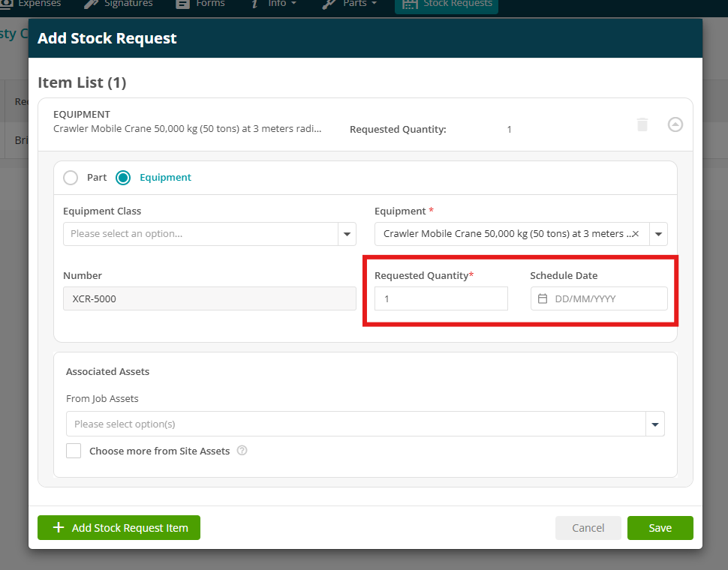The image size is (728, 570).
Task: Switch to the Expenses tab
Action: click(x=31, y=4)
